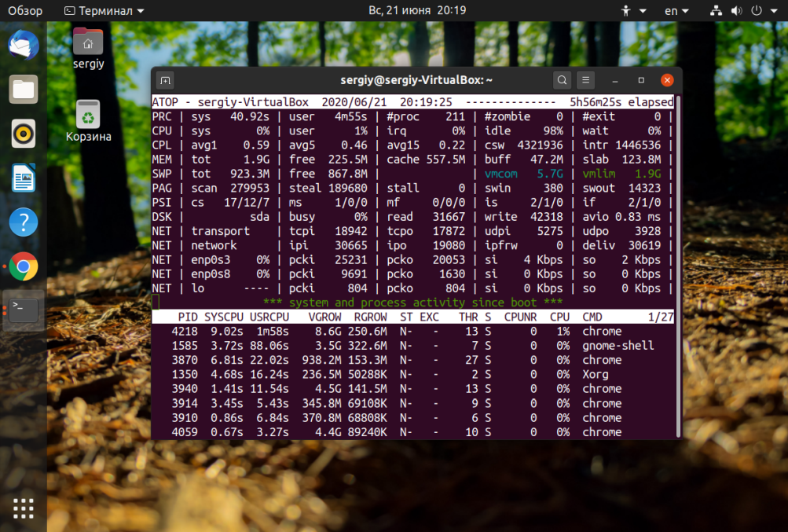Expand the Терминал app menu in top bar
Image resolution: width=788 pixels, height=532 pixels.
pyautogui.click(x=104, y=11)
